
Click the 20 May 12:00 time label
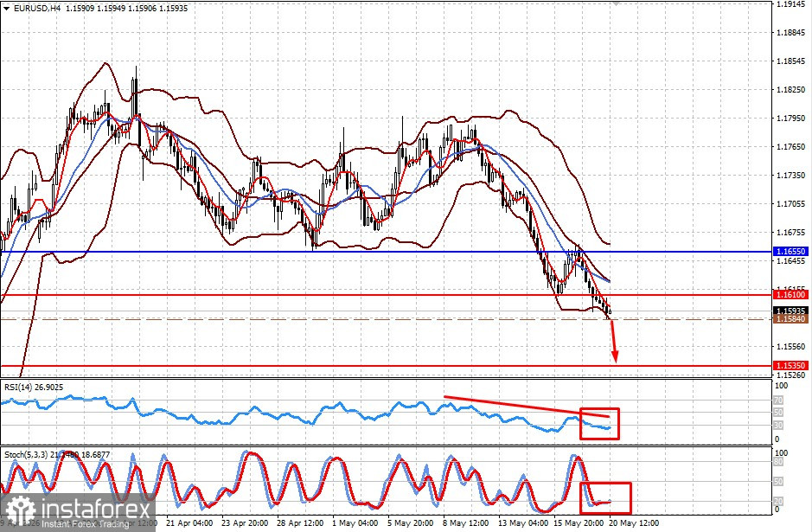[634, 522]
